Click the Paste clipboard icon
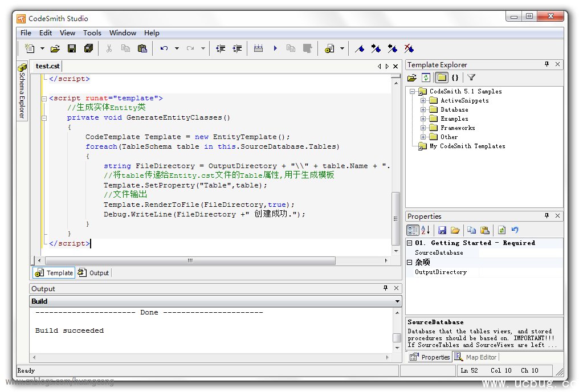This screenshot has width=579, height=392. pos(142,48)
